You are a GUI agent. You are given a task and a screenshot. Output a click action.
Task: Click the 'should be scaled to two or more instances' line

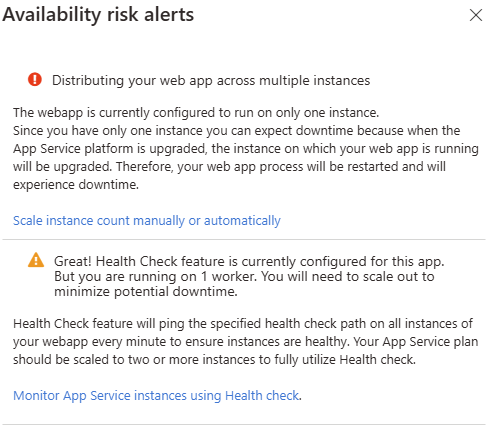point(214,360)
